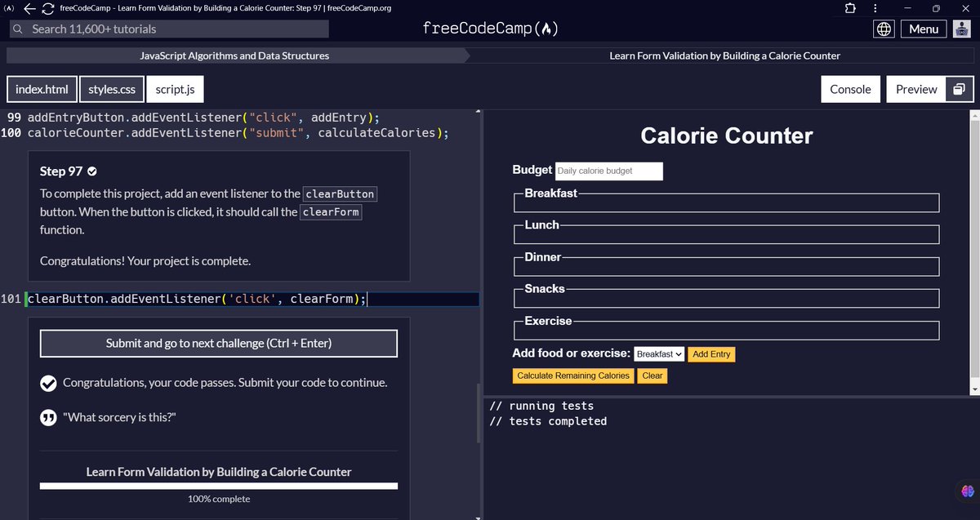Click the clearForm inline code term
This screenshot has width=980, height=520.
click(x=331, y=212)
